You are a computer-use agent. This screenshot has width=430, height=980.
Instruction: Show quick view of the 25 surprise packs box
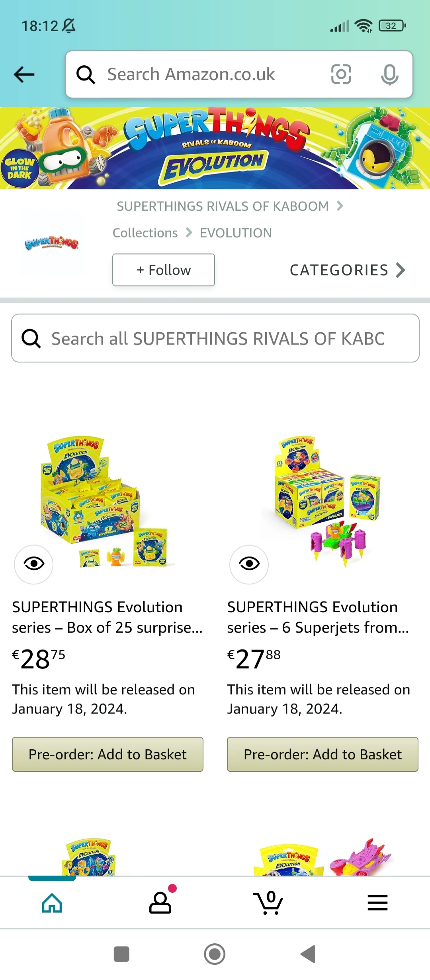33,564
